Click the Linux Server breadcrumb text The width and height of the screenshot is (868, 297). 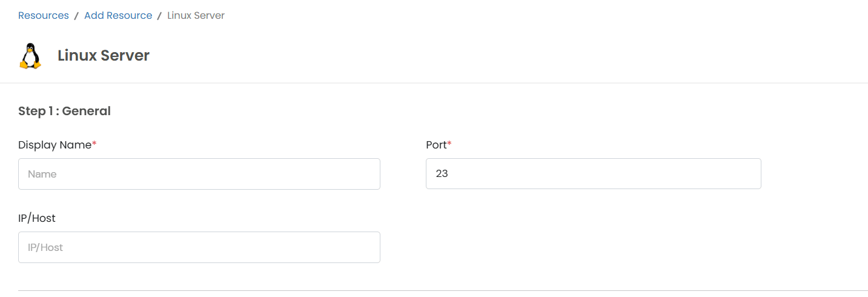pos(196,16)
